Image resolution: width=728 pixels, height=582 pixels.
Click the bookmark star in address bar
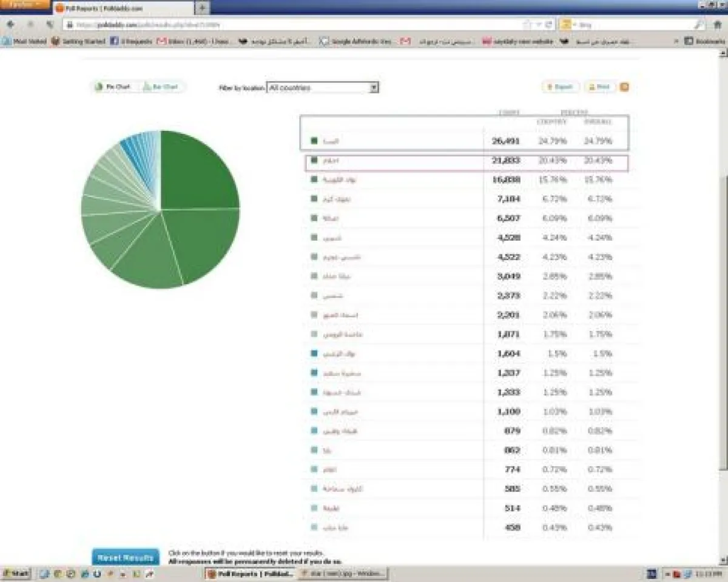tap(527, 25)
